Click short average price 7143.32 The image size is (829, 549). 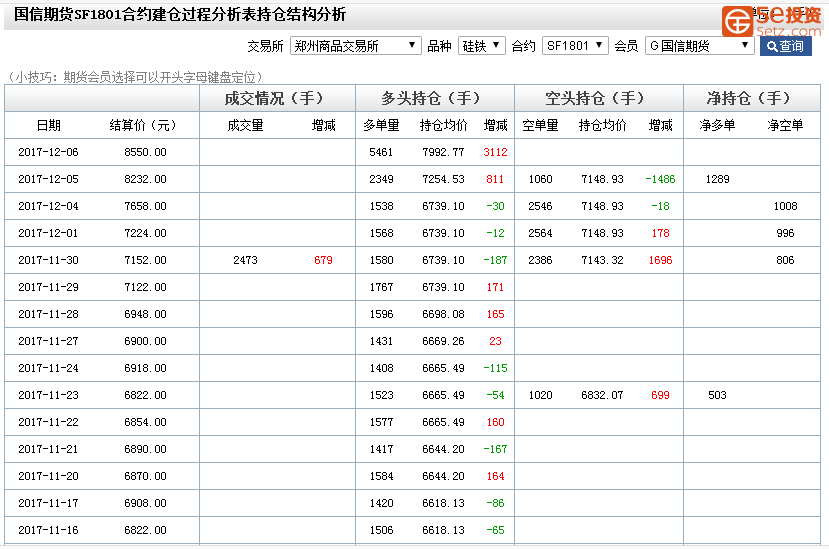pos(602,260)
